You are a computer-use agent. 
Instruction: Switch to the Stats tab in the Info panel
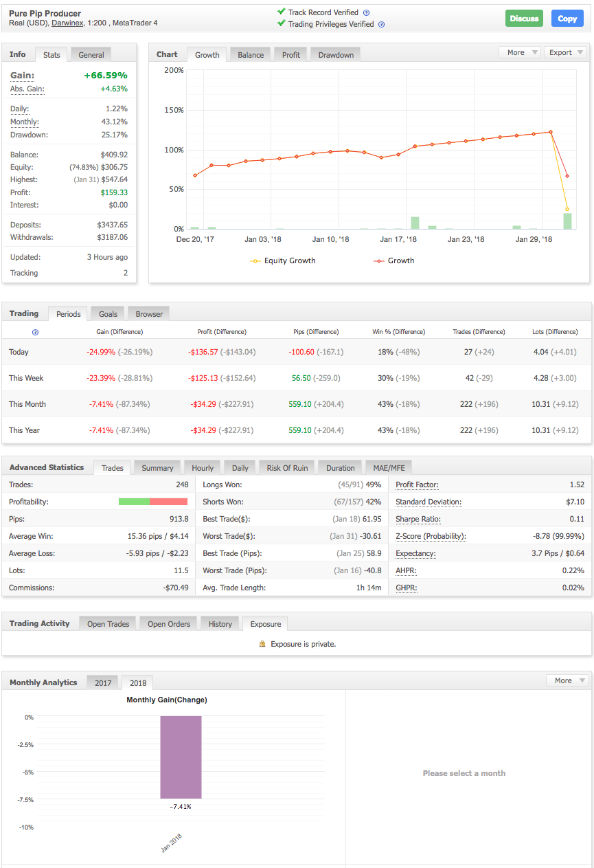click(x=52, y=55)
